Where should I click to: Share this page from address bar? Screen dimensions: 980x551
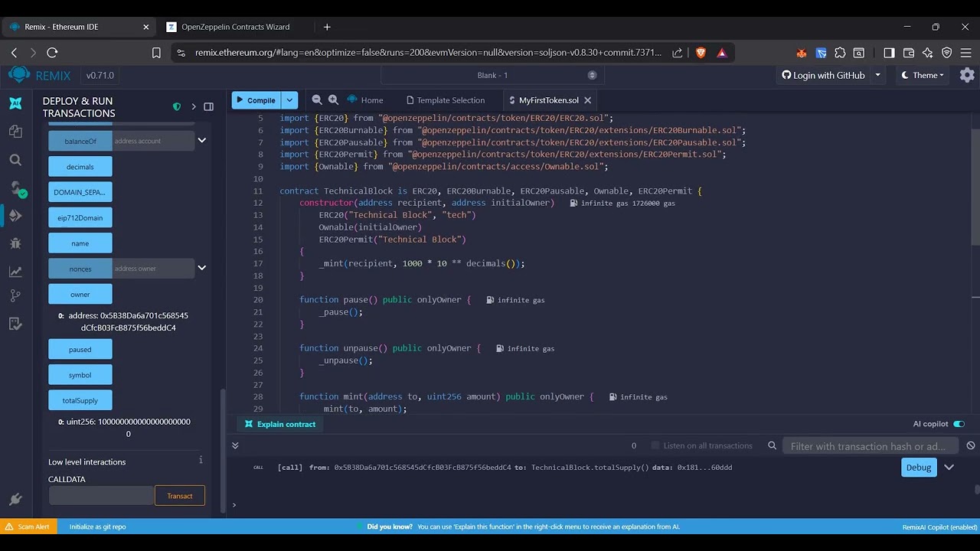point(678,53)
